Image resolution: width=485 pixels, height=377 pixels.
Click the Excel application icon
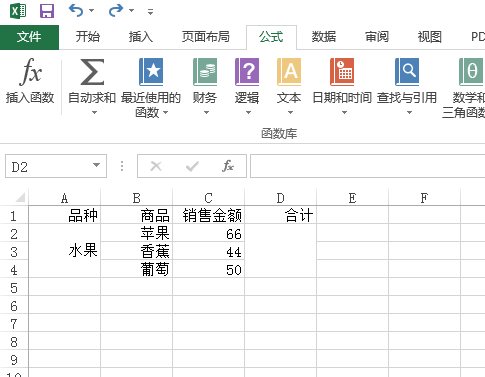point(18,11)
